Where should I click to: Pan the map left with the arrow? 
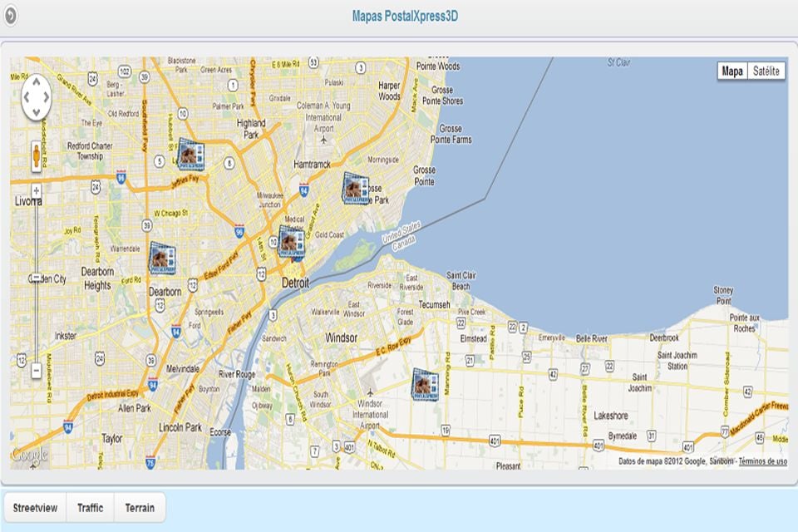pyautogui.click(x=27, y=96)
